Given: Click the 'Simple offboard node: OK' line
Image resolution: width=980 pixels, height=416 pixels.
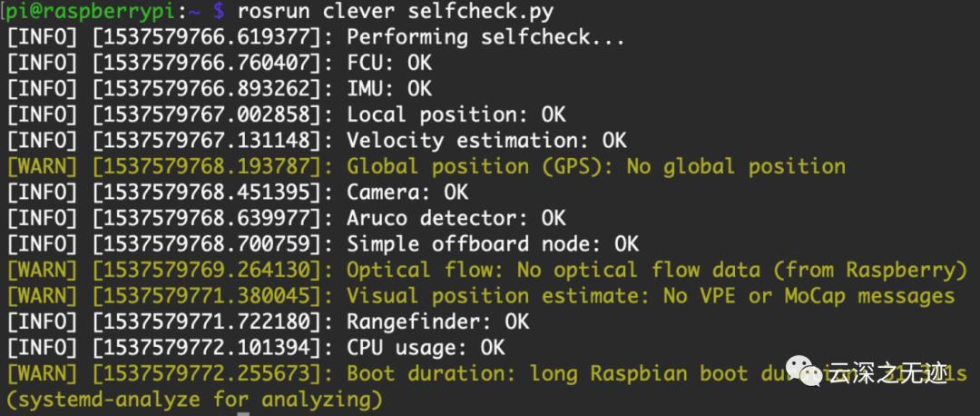Looking at the screenshot, I should (493, 244).
